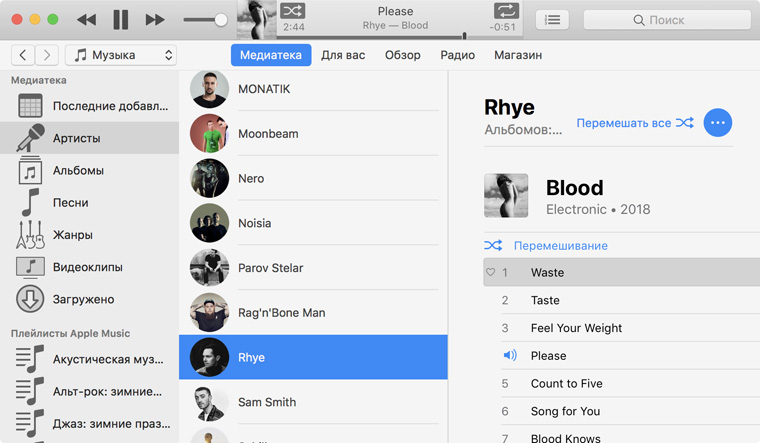Select the playing track Please
The image size is (760, 443).
coord(621,356)
